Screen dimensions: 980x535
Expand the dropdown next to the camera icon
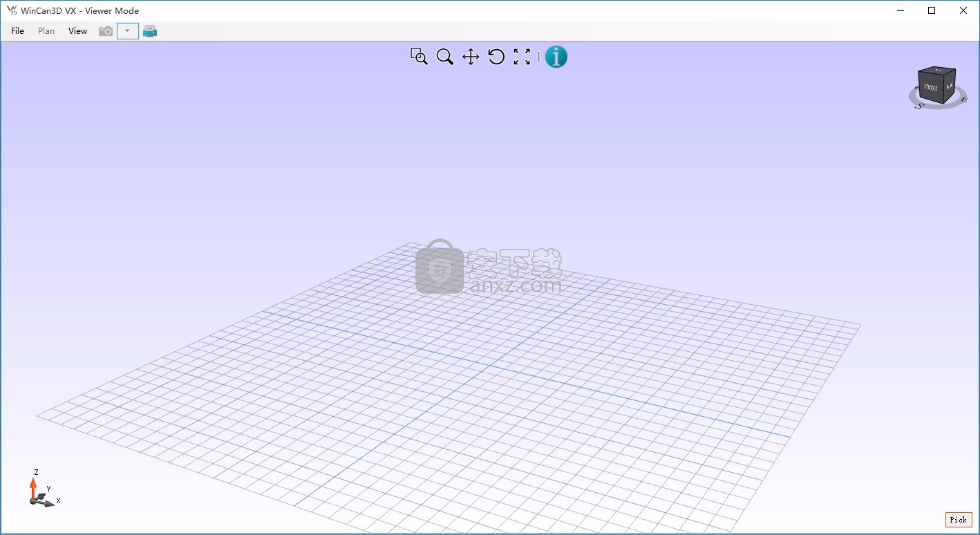coord(128,31)
